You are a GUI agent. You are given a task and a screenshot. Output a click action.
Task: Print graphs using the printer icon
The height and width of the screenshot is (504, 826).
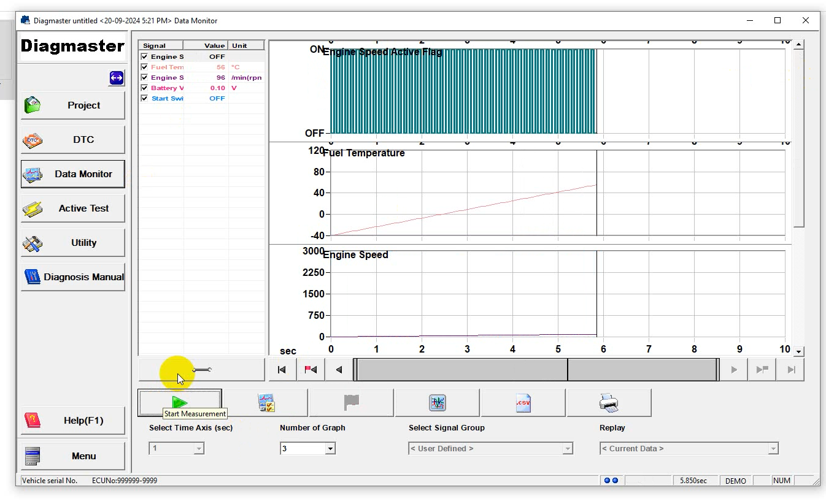coord(609,403)
